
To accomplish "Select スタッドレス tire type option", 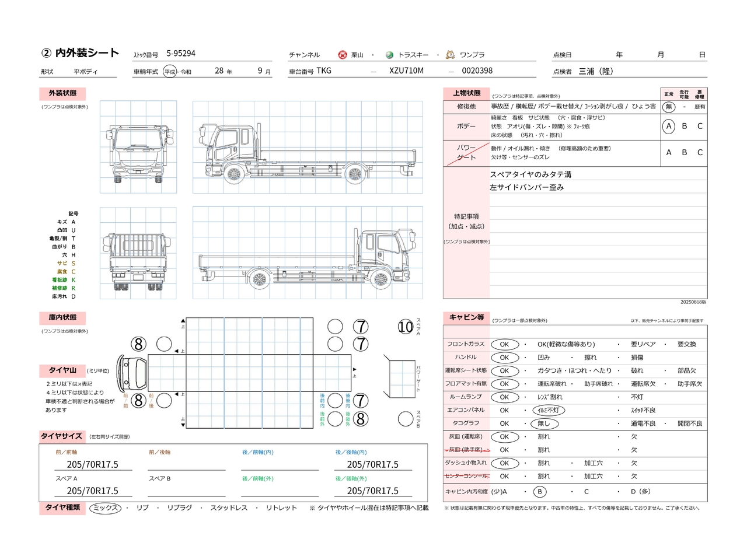I will click(229, 508).
